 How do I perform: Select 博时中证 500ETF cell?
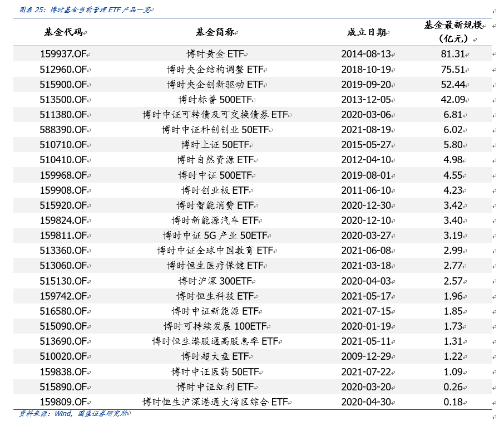tap(215, 175)
